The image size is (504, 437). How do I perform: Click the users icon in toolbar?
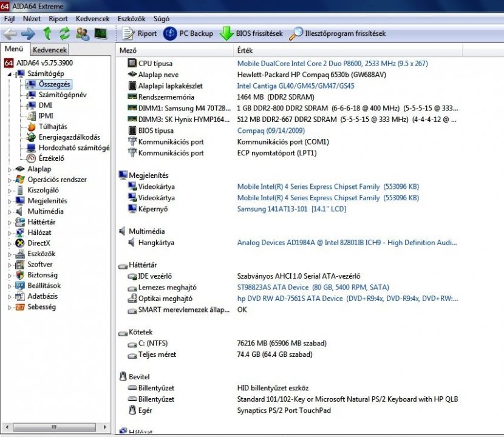coord(83,34)
